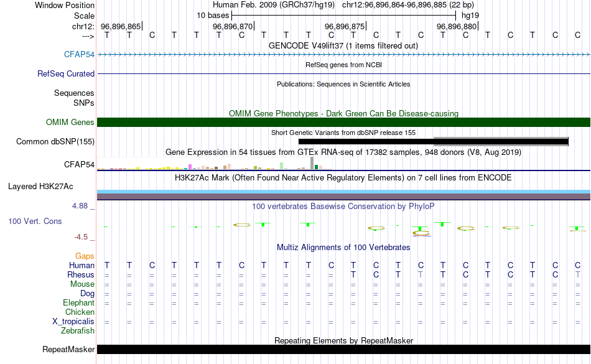
Task: Click the dark green OMIM gene bar
Action: (x=344, y=122)
